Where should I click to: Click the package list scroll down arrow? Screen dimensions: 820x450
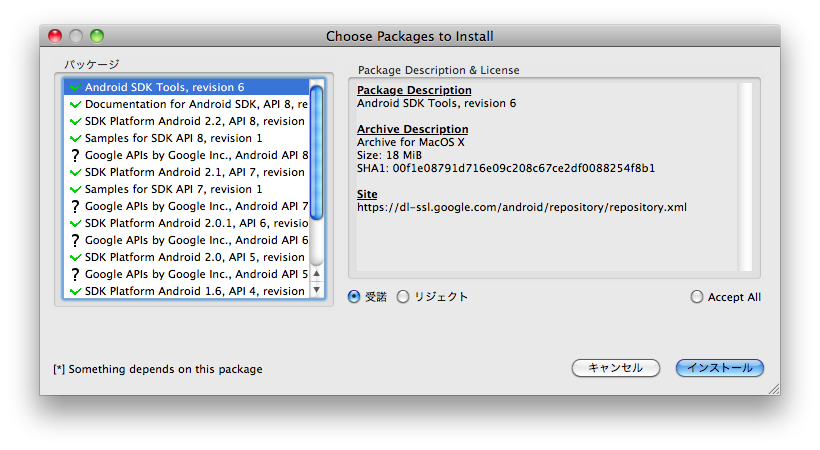coord(316,290)
